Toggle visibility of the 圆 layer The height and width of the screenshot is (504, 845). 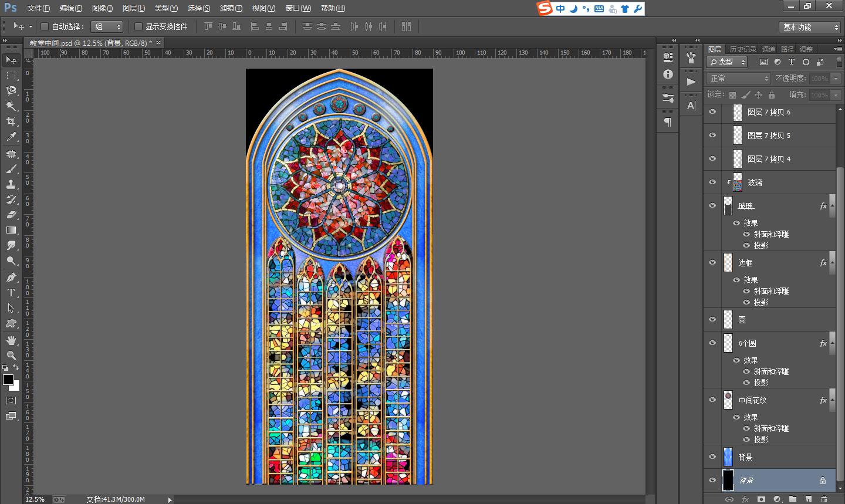point(712,319)
